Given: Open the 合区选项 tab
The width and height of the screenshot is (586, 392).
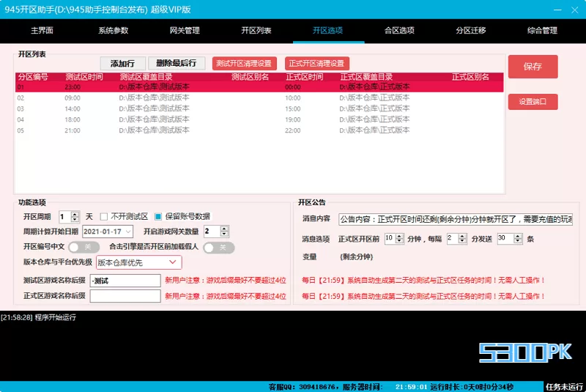Looking at the screenshot, I should [399, 31].
